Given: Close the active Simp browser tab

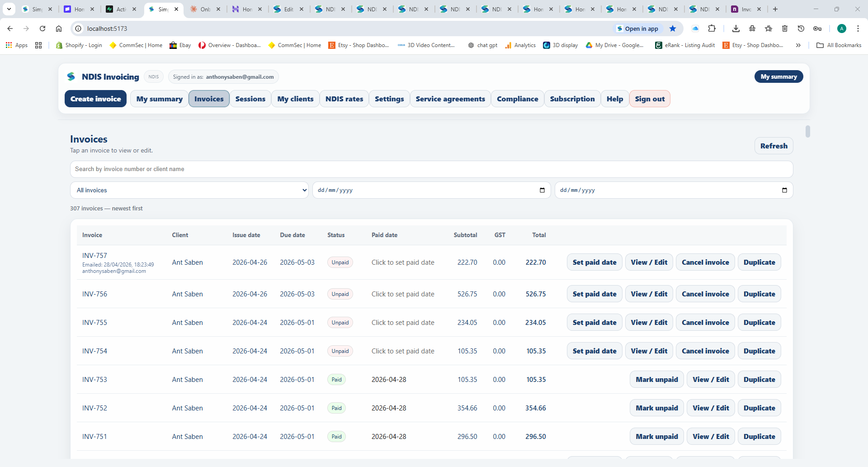Looking at the screenshot, I should point(176,9).
